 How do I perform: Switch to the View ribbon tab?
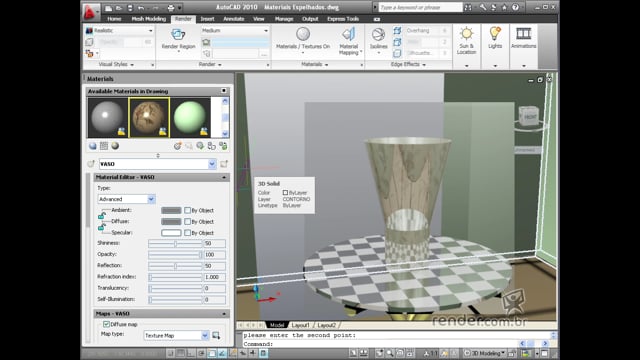point(259,19)
